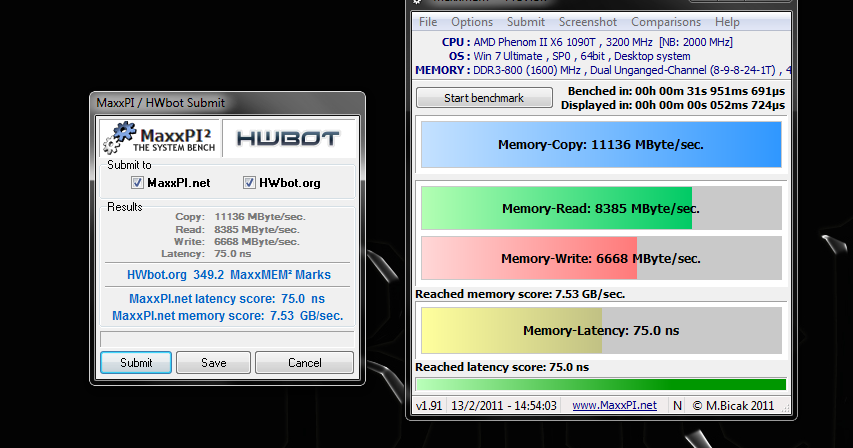Toggle the MaxxPI.net submit checkbox

137,183
